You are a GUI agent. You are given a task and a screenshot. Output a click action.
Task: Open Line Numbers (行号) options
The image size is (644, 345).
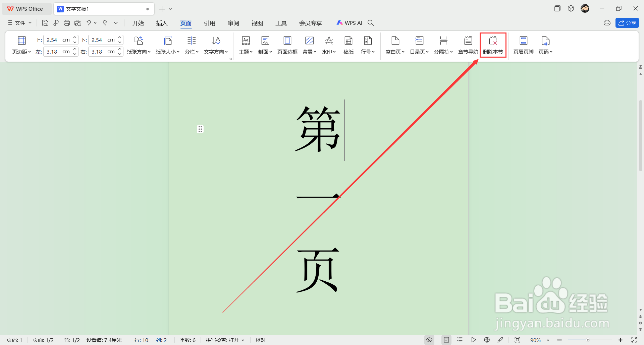pyautogui.click(x=368, y=45)
